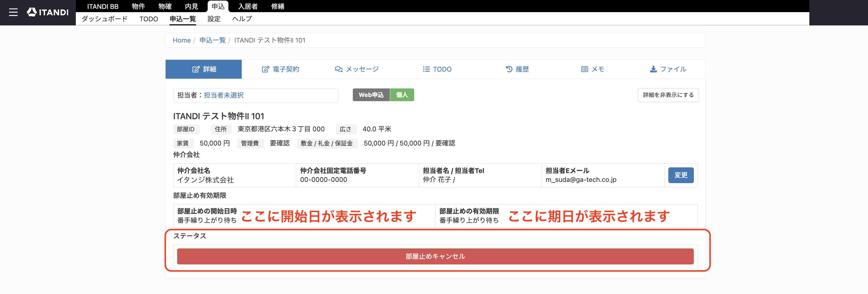Click the 管理費 label tag

click(x=250, y=143)
